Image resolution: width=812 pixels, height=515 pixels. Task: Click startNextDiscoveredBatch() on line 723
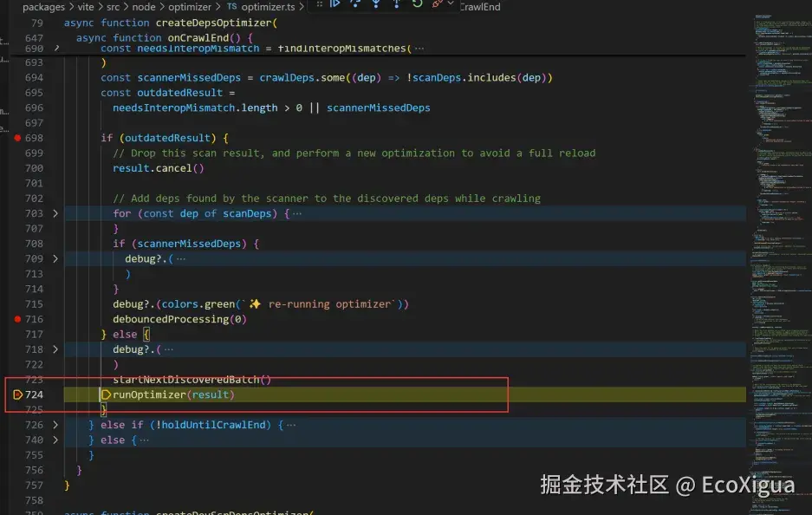point(192,380)
